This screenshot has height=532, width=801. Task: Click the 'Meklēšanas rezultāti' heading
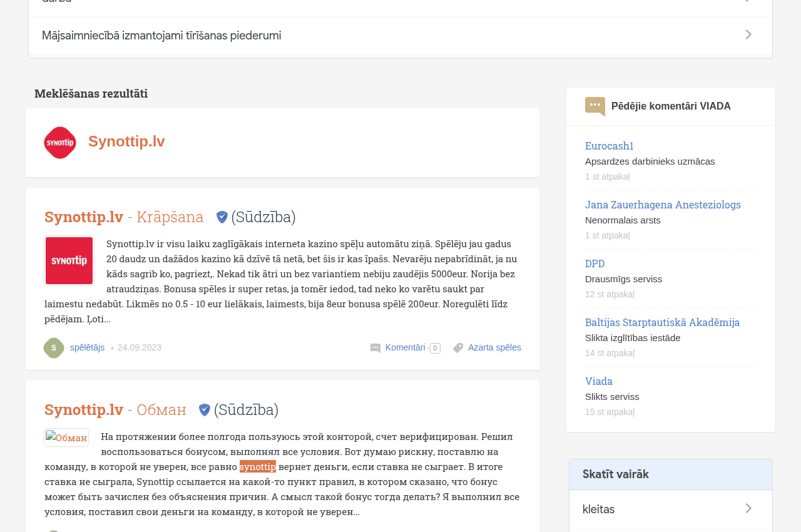tap(91, 93)
